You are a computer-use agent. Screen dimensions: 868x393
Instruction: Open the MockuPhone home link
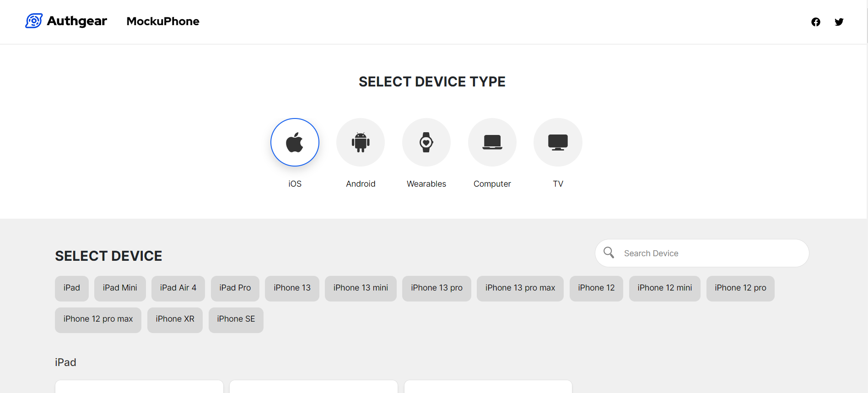[163, 22]
